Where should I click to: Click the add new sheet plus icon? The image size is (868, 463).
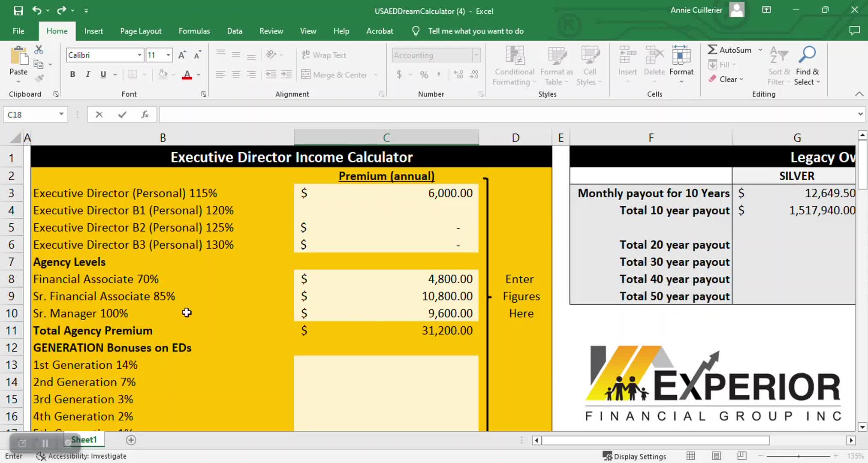click(x=131, y=440)
